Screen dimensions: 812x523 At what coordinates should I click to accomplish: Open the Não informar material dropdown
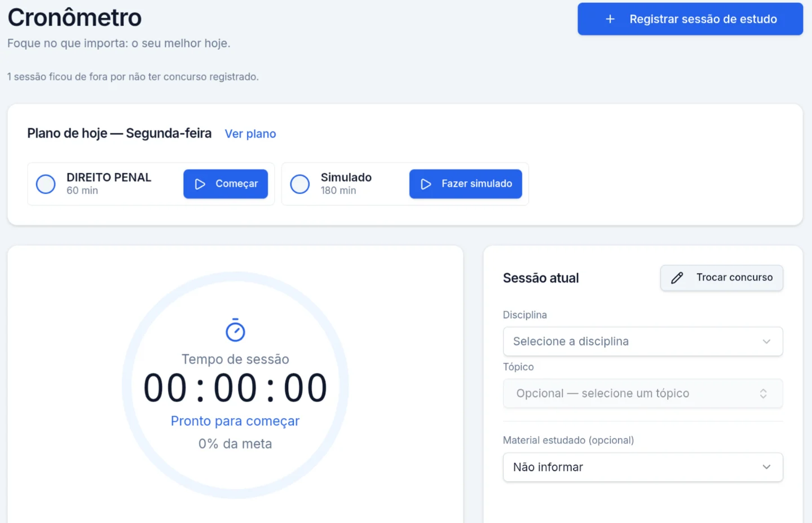(x=643, y=467)
